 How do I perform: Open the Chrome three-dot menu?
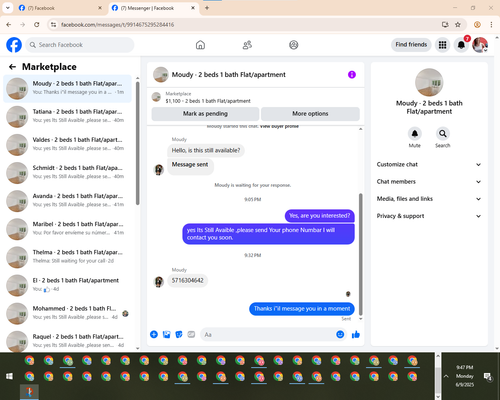click(x=491, y=25)
